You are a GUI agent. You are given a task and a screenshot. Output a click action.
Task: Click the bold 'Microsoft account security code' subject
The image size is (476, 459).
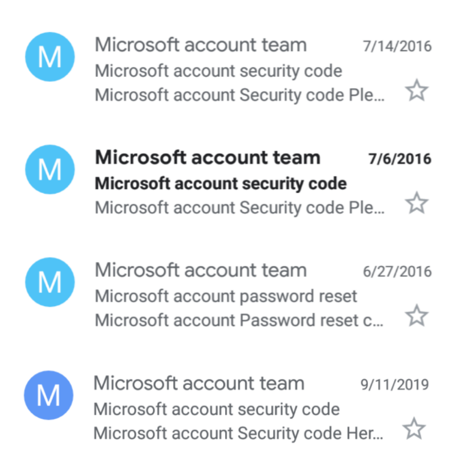221,183
